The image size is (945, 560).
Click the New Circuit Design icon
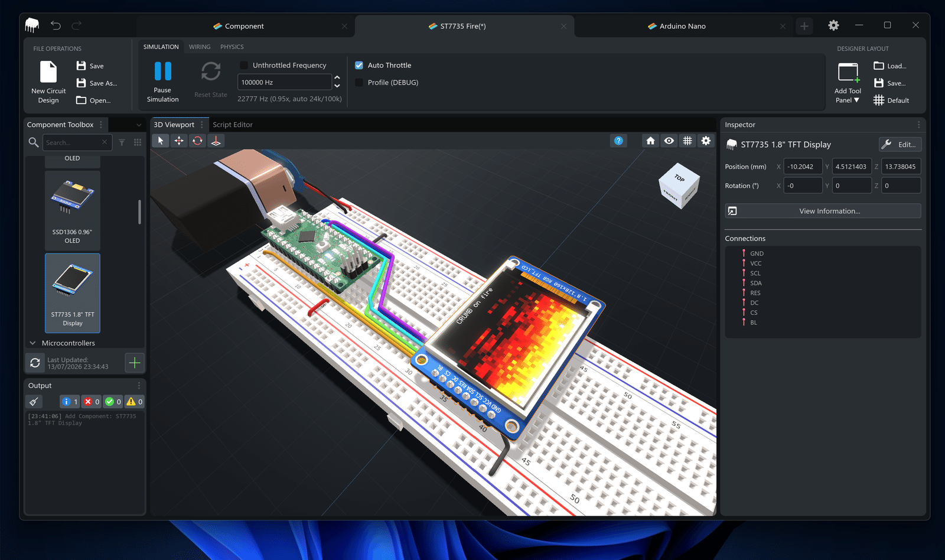point(48,72)
